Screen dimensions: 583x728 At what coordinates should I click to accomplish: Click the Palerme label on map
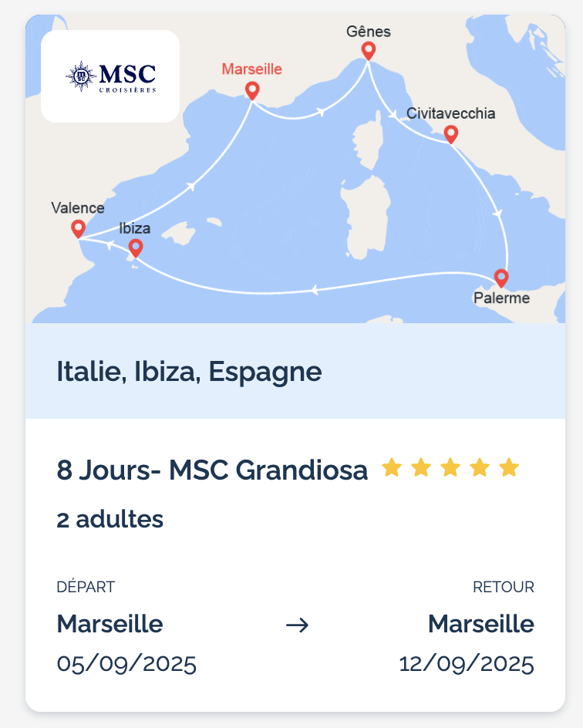tap(501, 298)
